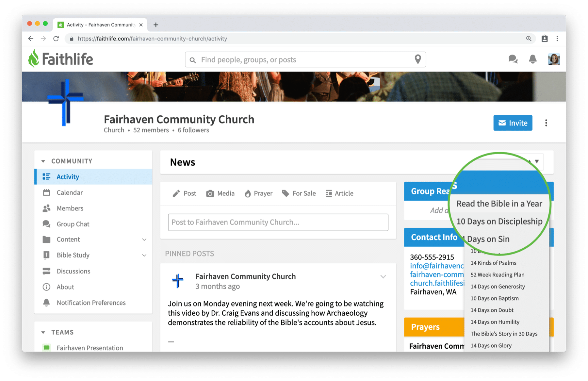Screen dimensions: 588x381
Task: Open the church options three-dot menu
Action: pos(546,123)
